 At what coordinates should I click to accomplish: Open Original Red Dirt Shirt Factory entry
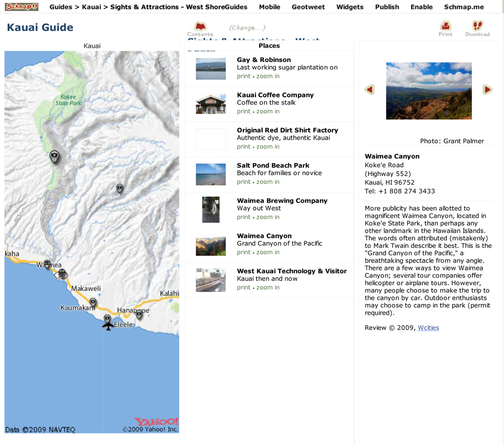pos(287,130)
